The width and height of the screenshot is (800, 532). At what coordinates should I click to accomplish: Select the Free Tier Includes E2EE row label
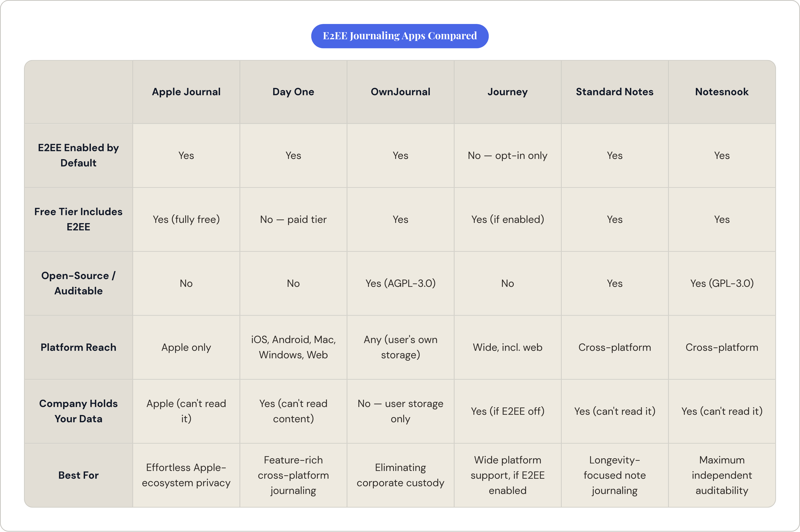(x=78, y=219)
